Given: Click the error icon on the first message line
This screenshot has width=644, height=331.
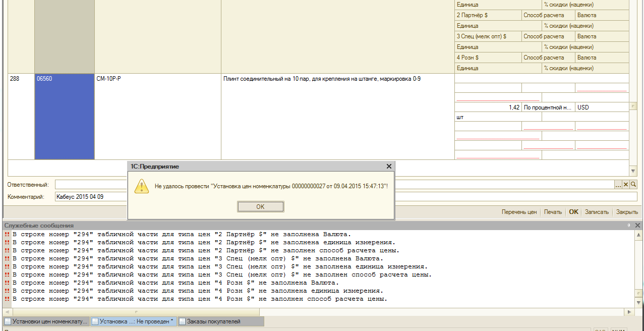Looking at the screenshot, I should 7,235.
